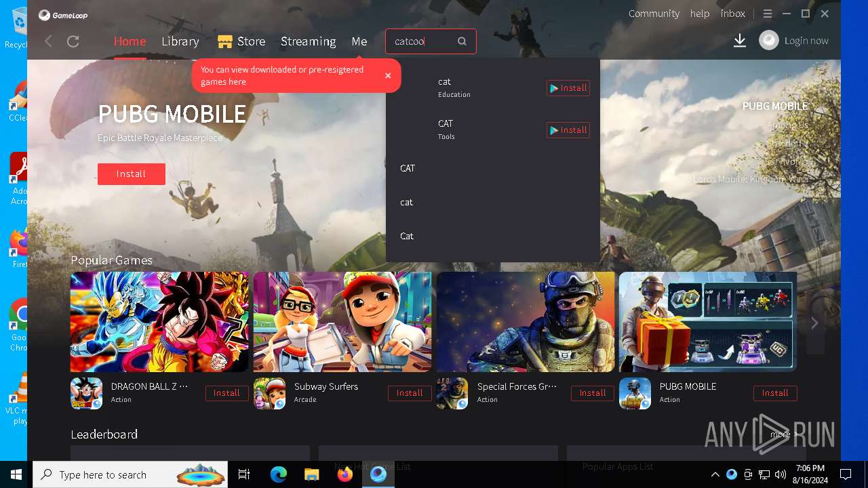
Task: Click the PUBG MOBILE app icon
Action: pyautogui.click(x=635, y=393)
